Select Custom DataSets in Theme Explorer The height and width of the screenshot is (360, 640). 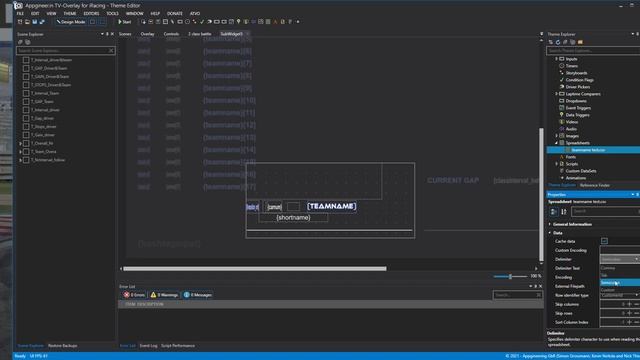click(x=581, y=171)
